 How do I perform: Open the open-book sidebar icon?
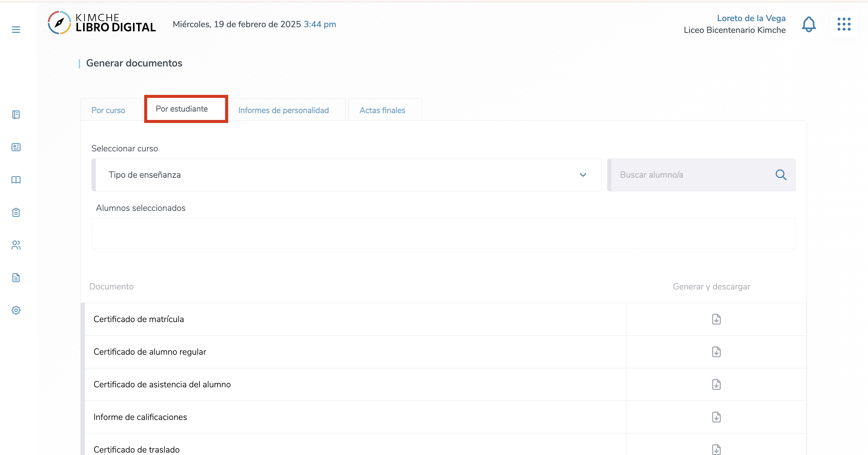[16, 180]
